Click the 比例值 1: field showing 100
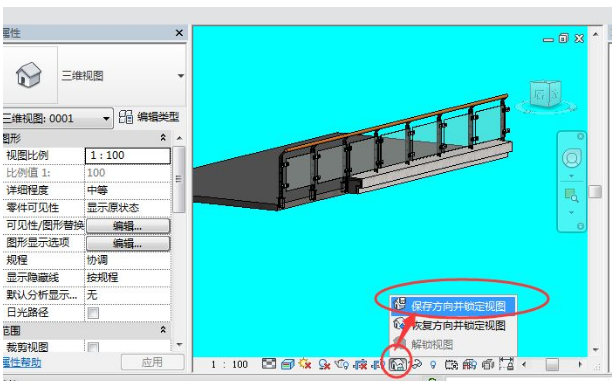 pos(128,173)
